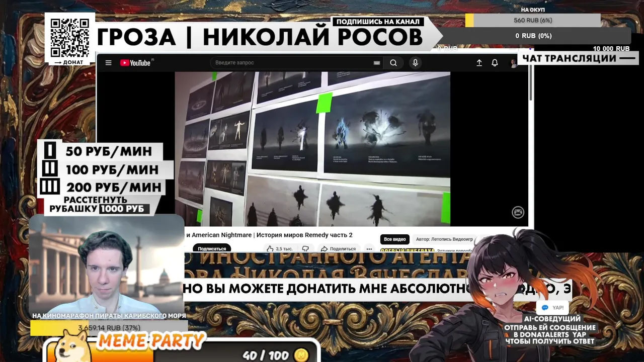
Task: Select the 'Автор: Летопись Видеоигр' chip
Action: pyautogui.click(x=444, y=239)
